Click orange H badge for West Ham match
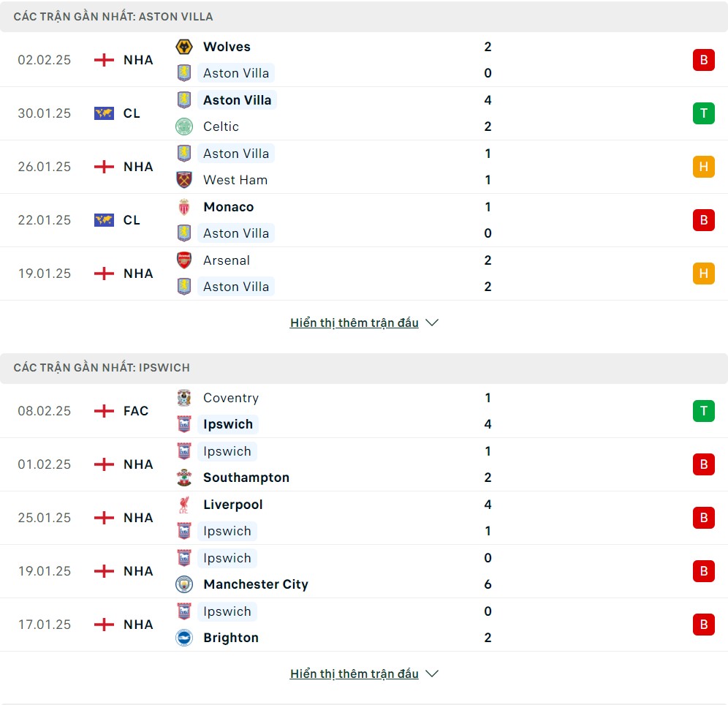 coord(703,167)
